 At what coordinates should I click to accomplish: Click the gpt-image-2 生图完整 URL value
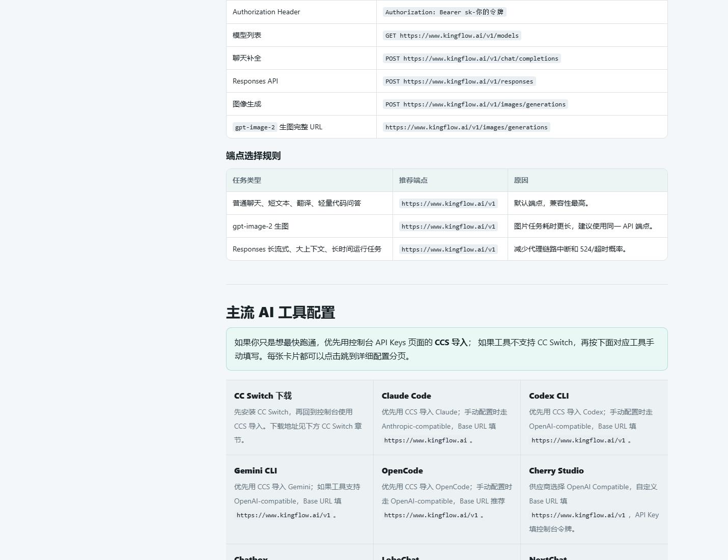point(466,127)
